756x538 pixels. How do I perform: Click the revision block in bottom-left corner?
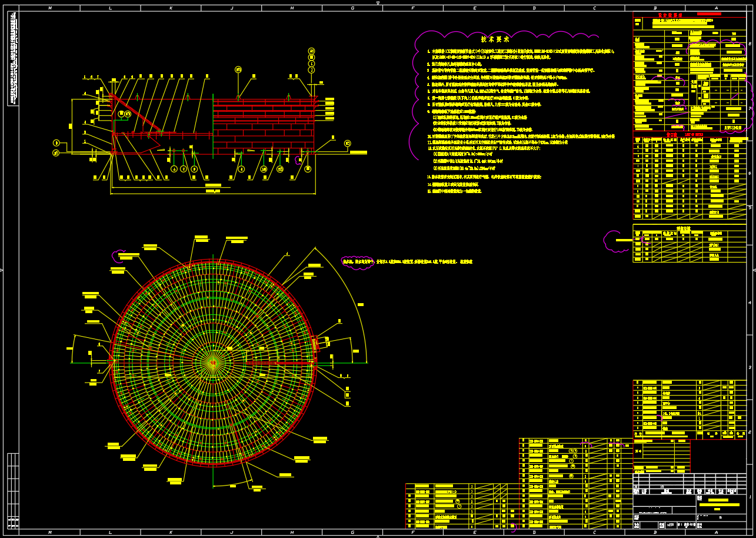tap(13, 490)
